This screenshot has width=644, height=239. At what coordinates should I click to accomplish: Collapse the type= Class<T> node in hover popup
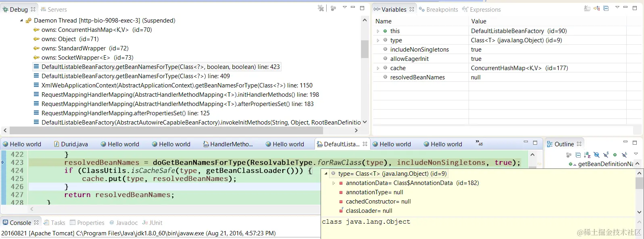(x=326, y=174)
